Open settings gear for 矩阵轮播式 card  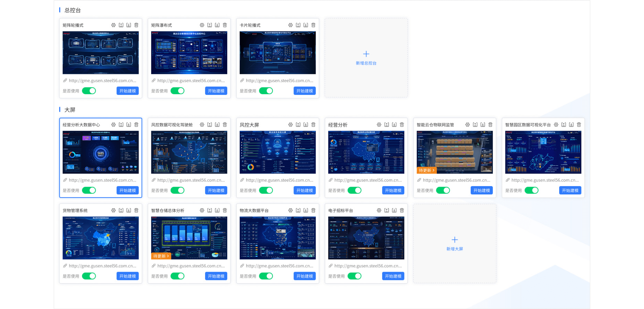tap(114, 25)
